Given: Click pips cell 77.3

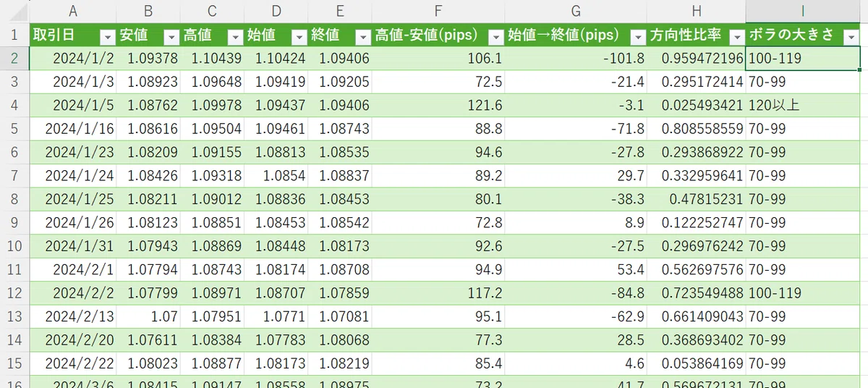Looking at the screenshot, I should coord(438,339).
